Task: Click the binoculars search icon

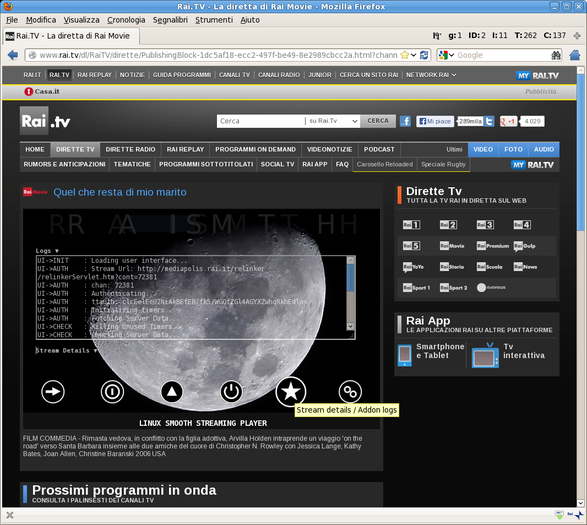Action: [556, 55]
